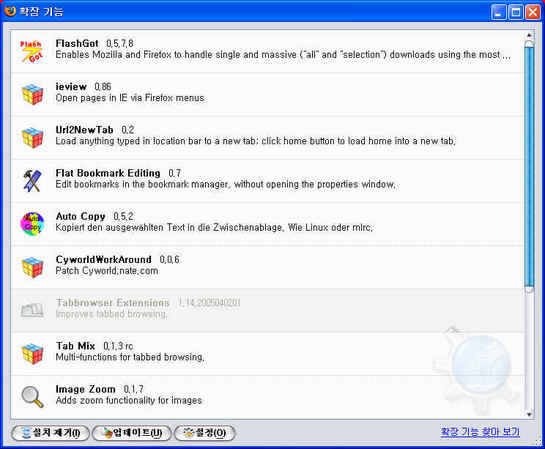
Task: Click 'Edit bookmarks in the bookmark manager' description
Action: 226,184
